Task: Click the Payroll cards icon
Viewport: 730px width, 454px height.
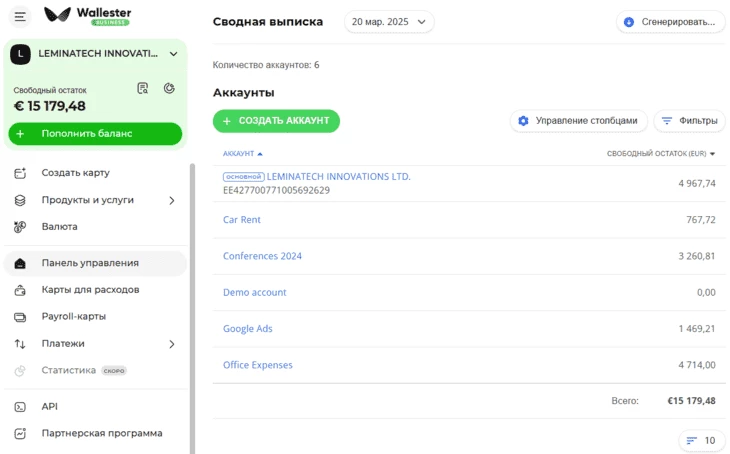Action: 20,317
